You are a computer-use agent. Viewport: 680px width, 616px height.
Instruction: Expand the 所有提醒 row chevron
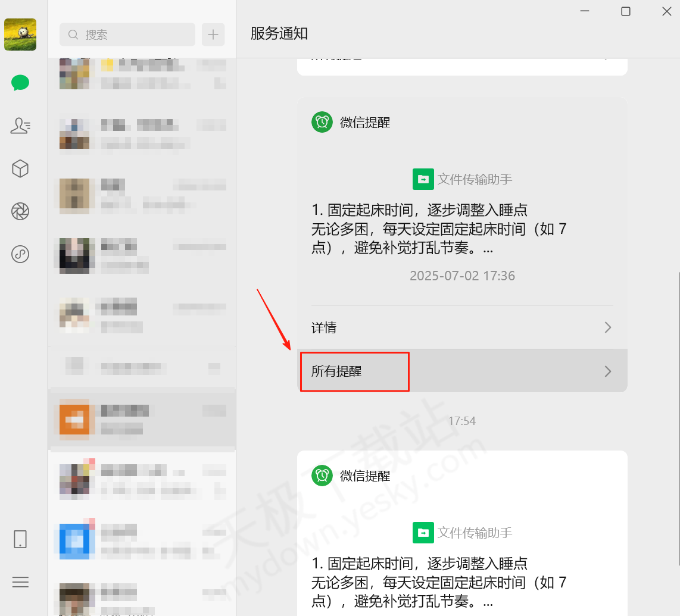tap(607, 371)
